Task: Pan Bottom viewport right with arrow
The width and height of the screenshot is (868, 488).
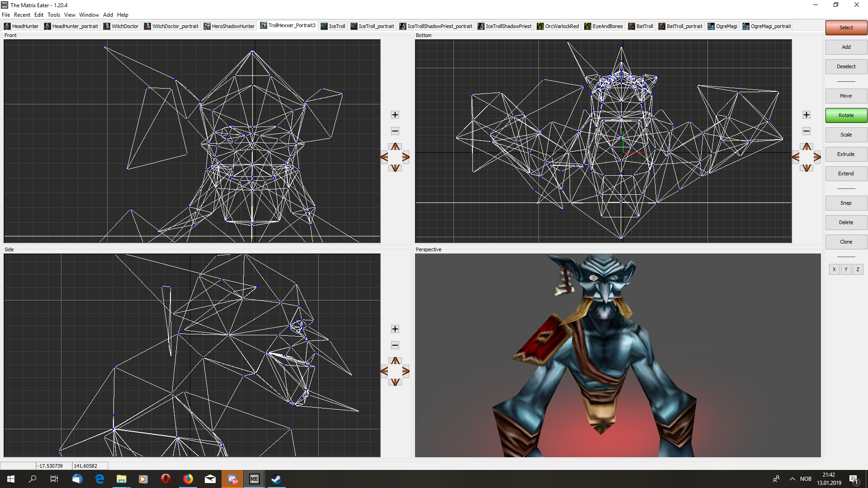Action: [x=817, y=157]
